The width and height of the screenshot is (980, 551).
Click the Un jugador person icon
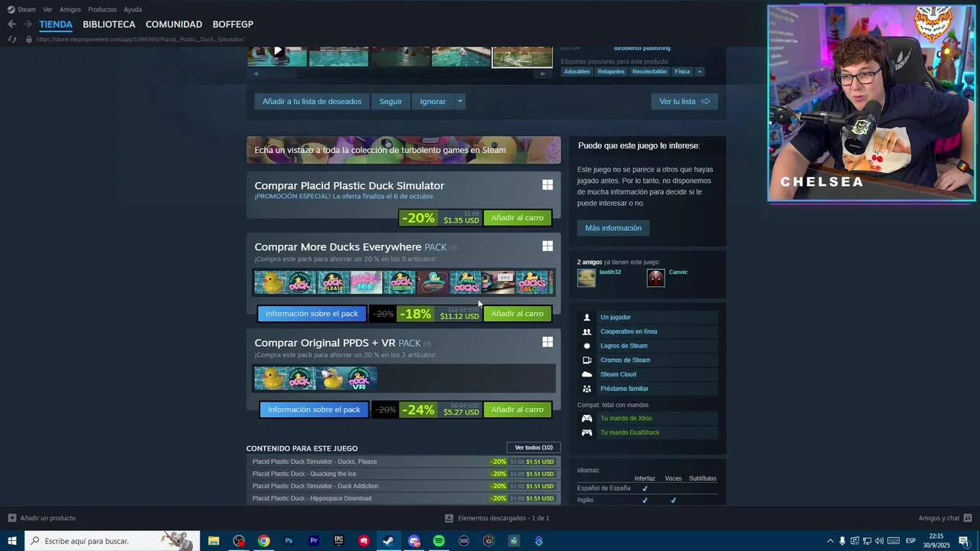pyautogui.click(x=586, y=318)
